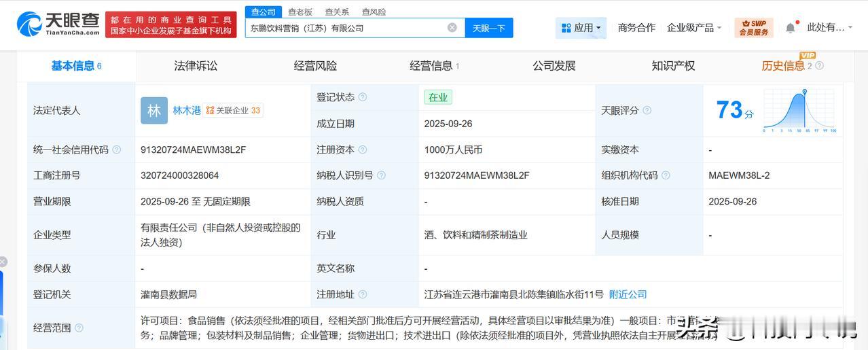
Task: Click the help icon beside 经营范围
Action: click(x=79, y=328)
